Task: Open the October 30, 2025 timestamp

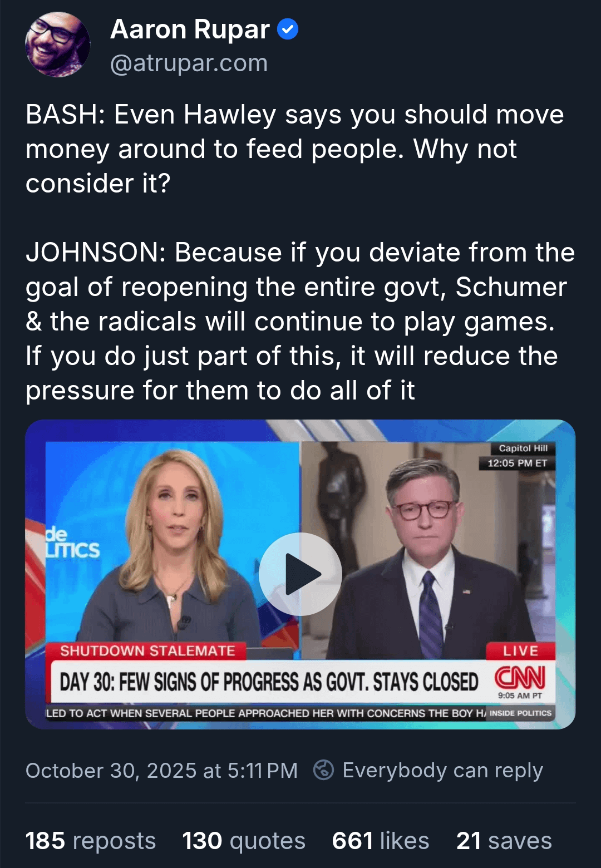Action: point(162,771)
